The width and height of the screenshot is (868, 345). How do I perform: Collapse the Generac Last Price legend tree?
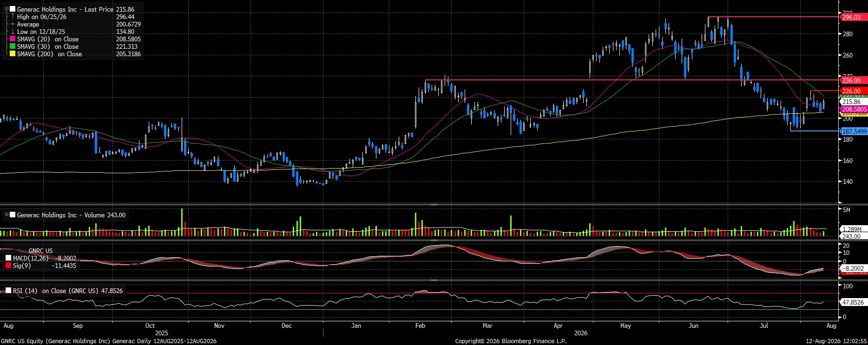click(7, 9)
